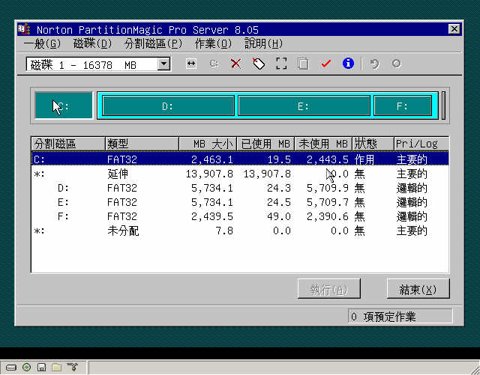Click the folder icon in VM status bar
This screenshot has height=375, width=480.
[57, 367]
